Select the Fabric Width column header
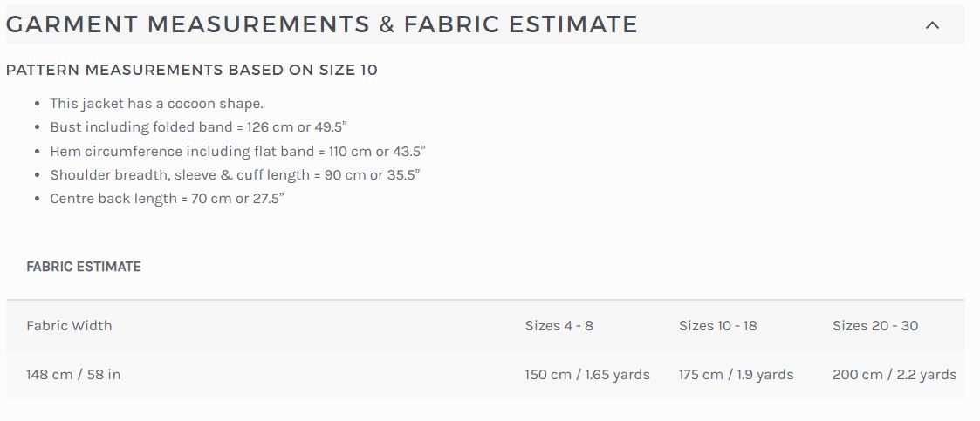The height and width of the screenshot is (421, 980). 69,325
